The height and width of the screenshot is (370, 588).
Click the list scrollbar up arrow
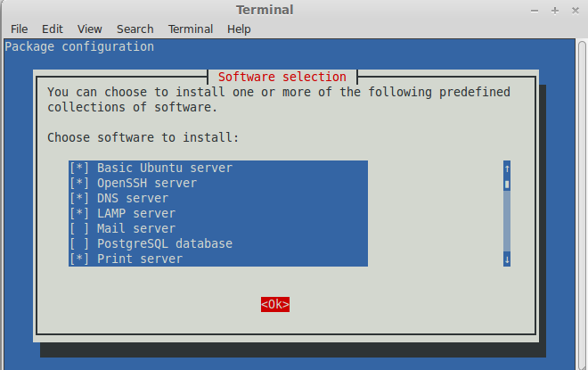(x=507, y=169)
